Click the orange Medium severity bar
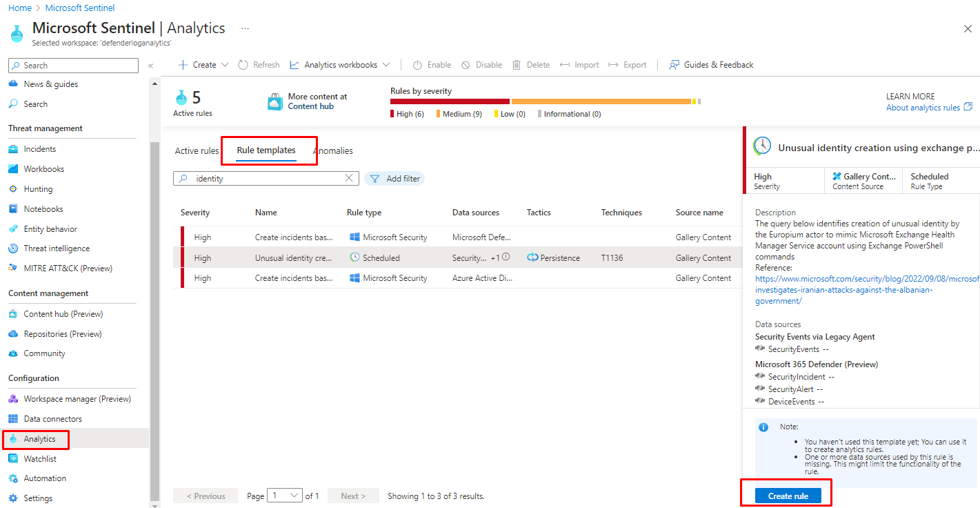980x508 pixels. pos(601,101)
